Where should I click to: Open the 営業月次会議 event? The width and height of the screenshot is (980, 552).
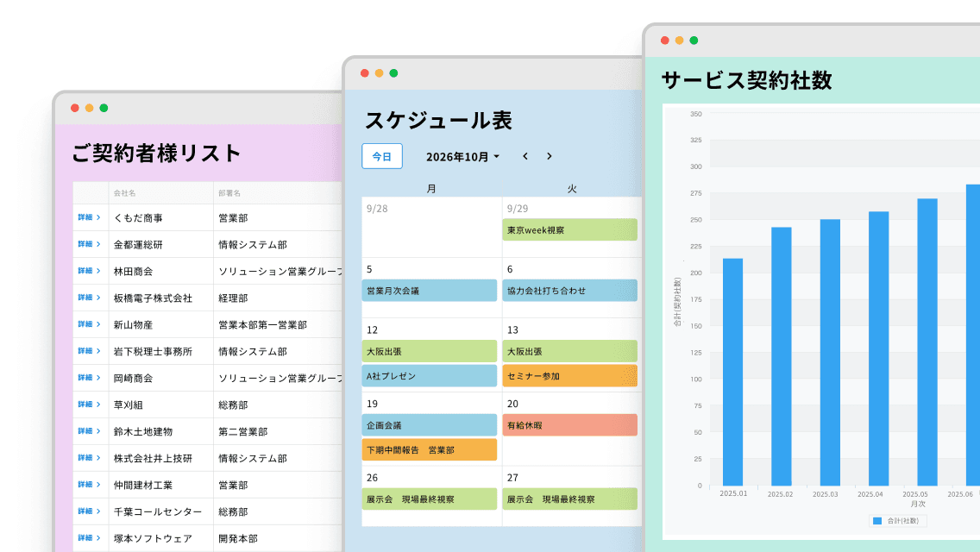click(x=430, y=291)
